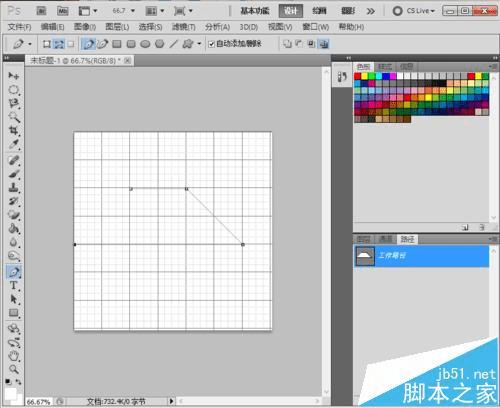Toggle the 自动添加/删除 checkbox
Viewport: 500px width, 408px height.
211,44
